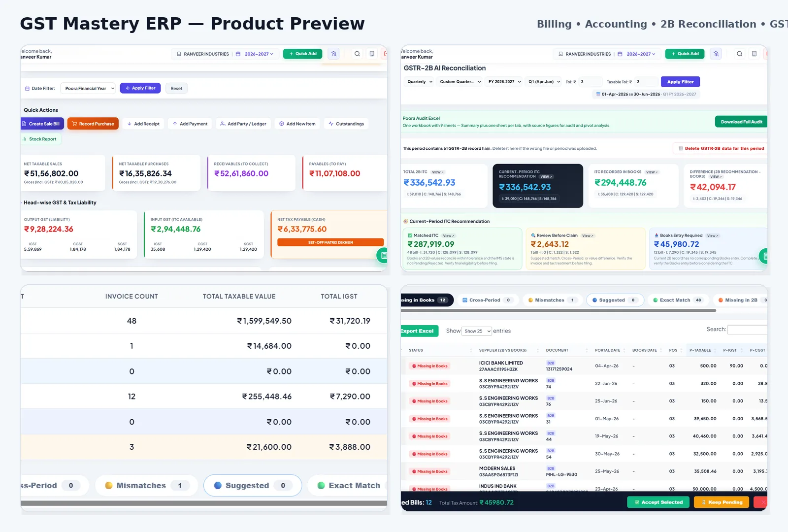Click the Tol rupee input field
Viewport: 788px width, 532px height.
(590, 82)
